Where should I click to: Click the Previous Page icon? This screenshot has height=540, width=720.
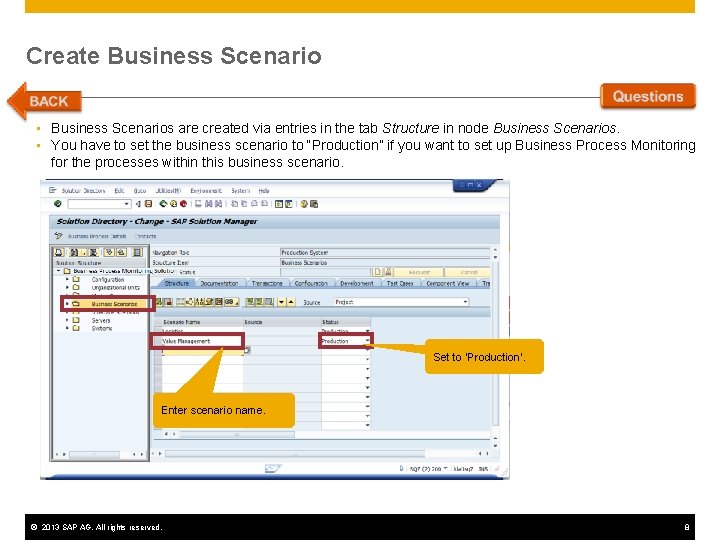click(x=244, y=204)
